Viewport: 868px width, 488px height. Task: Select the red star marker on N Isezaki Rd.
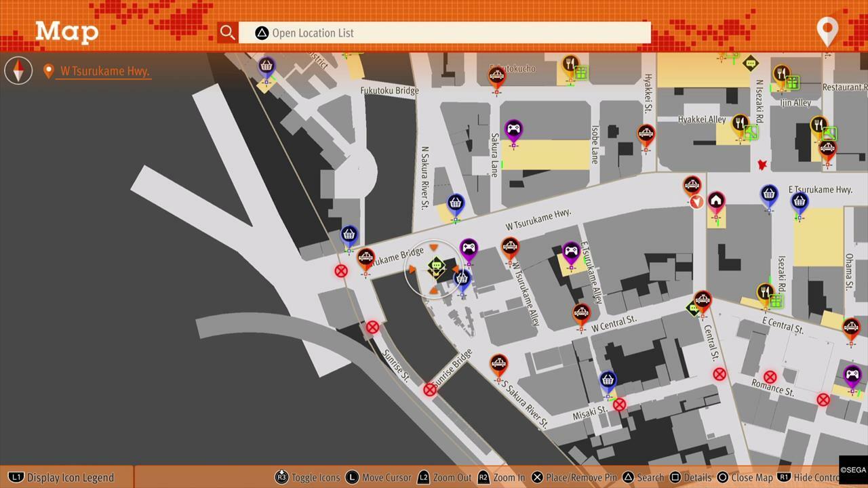762,165
